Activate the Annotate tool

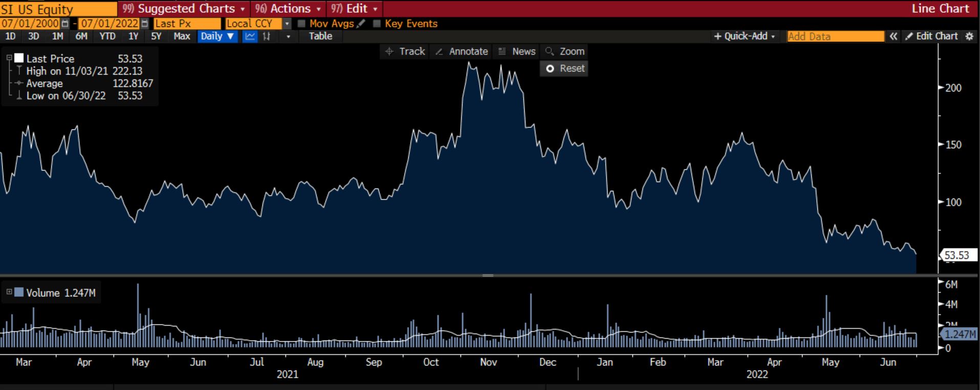(x=462, y=51)
